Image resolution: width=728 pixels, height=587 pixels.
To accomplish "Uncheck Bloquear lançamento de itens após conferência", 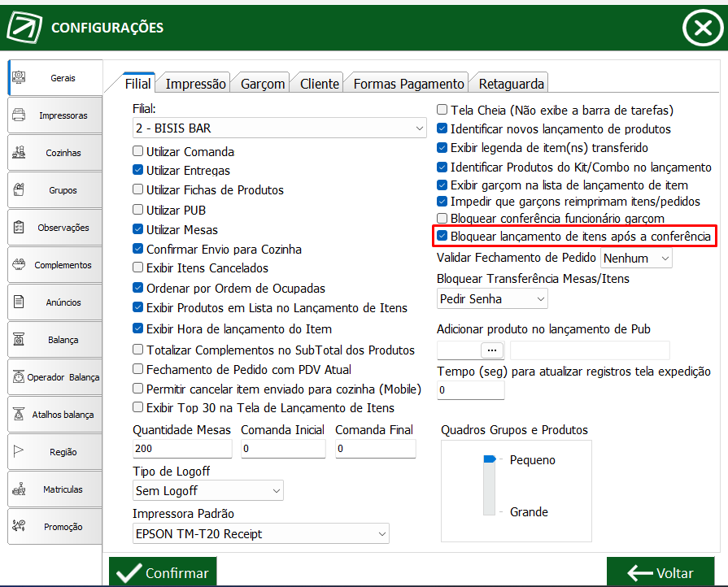I will (442, 236).
